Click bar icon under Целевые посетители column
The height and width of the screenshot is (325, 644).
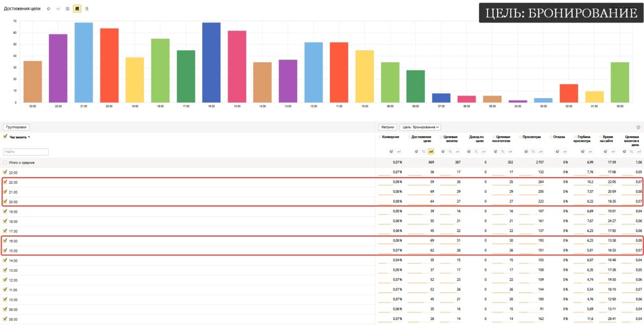click(510, 152)
